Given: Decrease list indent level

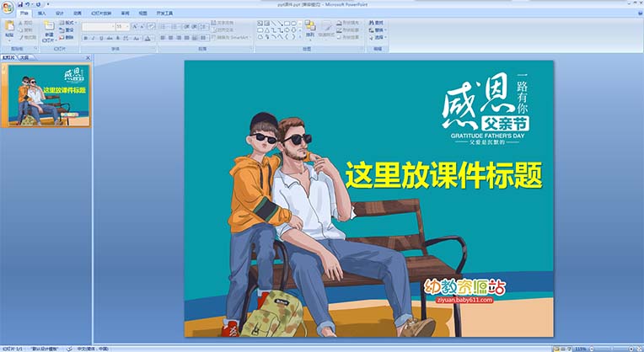Looking at the screenshot, I should pos(186,26).
